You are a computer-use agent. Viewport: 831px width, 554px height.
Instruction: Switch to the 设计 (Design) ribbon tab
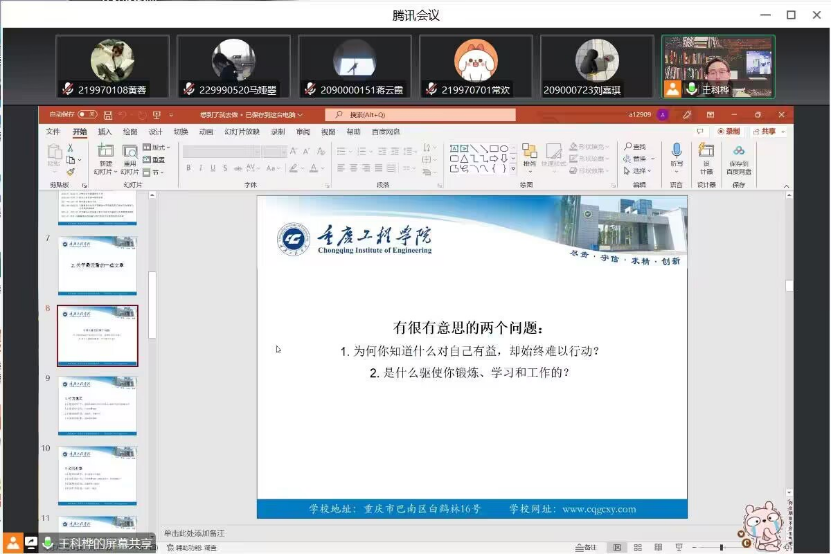tap(155, 132)
